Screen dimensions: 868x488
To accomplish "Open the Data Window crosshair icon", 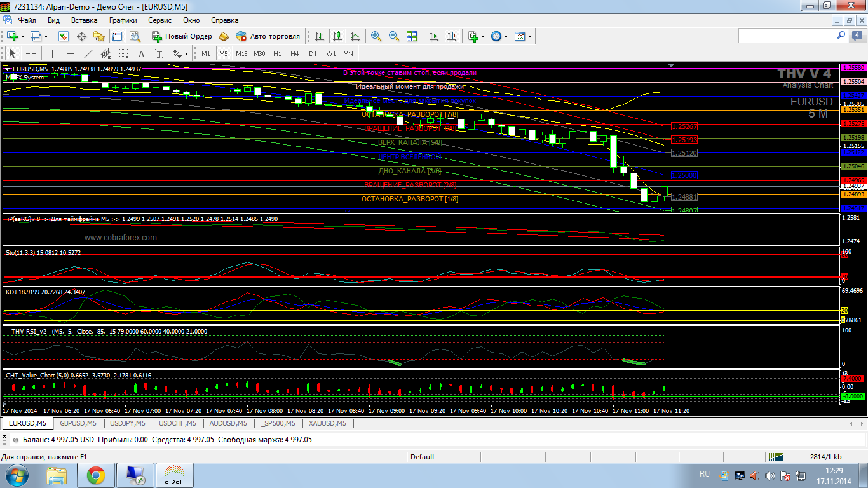I will pyautogui.click(x=81, y=36).
